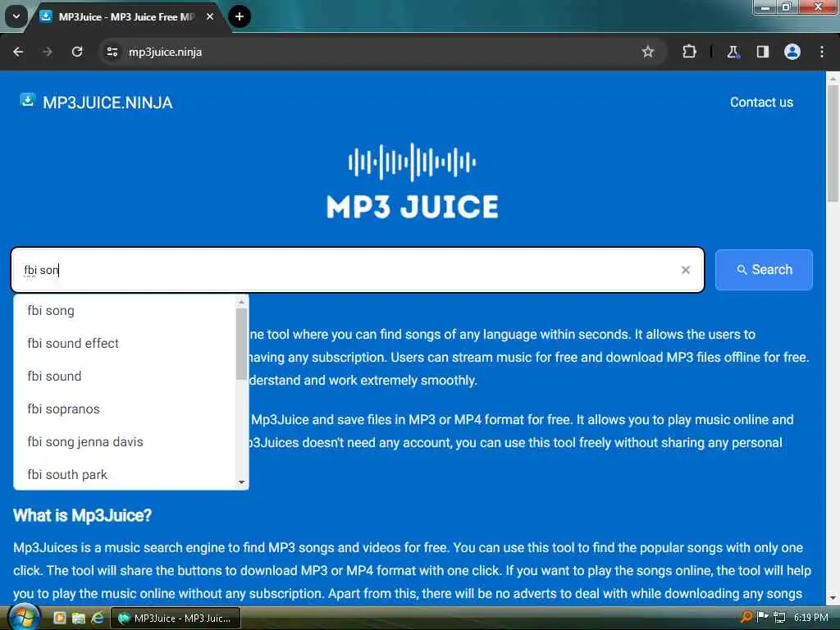This screenshot has width=840, height=630.
Task: Open the Chrome profile avatar
Action: pyautogui.click(x=792, y=52)
